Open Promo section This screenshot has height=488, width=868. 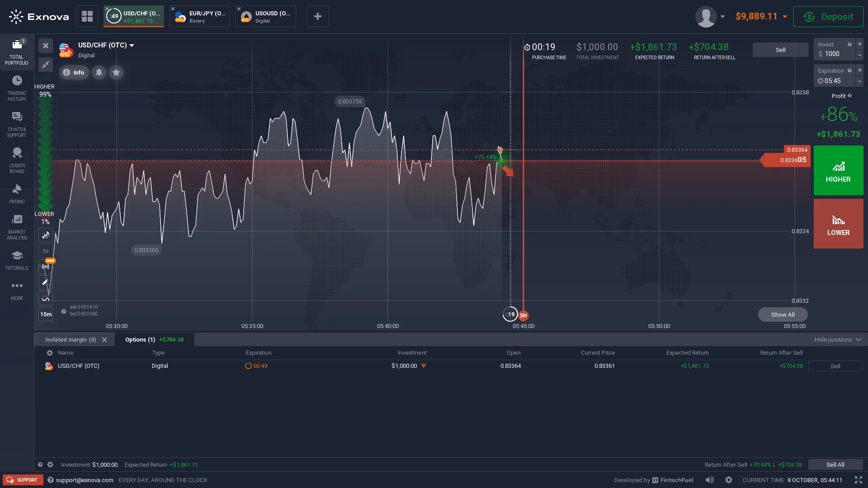tap(17, 194)
